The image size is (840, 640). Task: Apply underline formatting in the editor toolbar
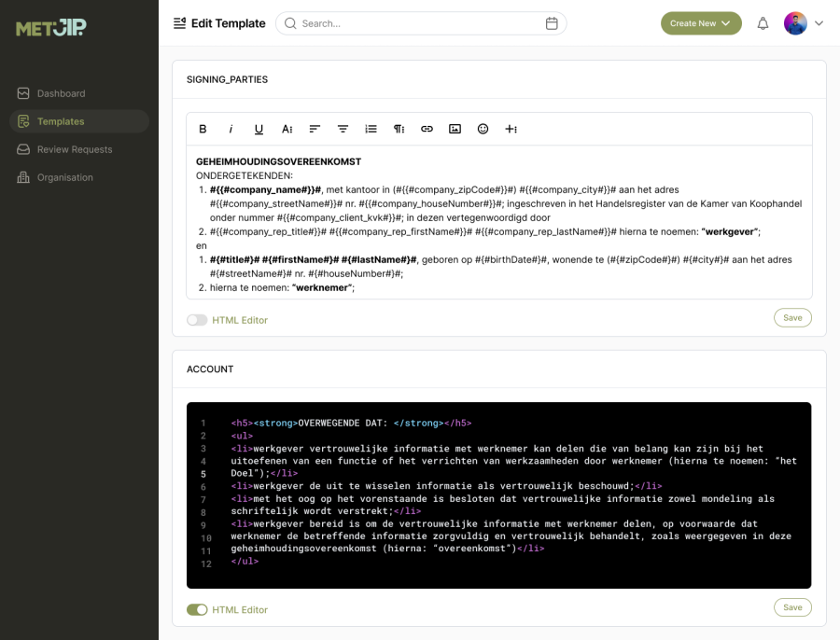(259, 129)
